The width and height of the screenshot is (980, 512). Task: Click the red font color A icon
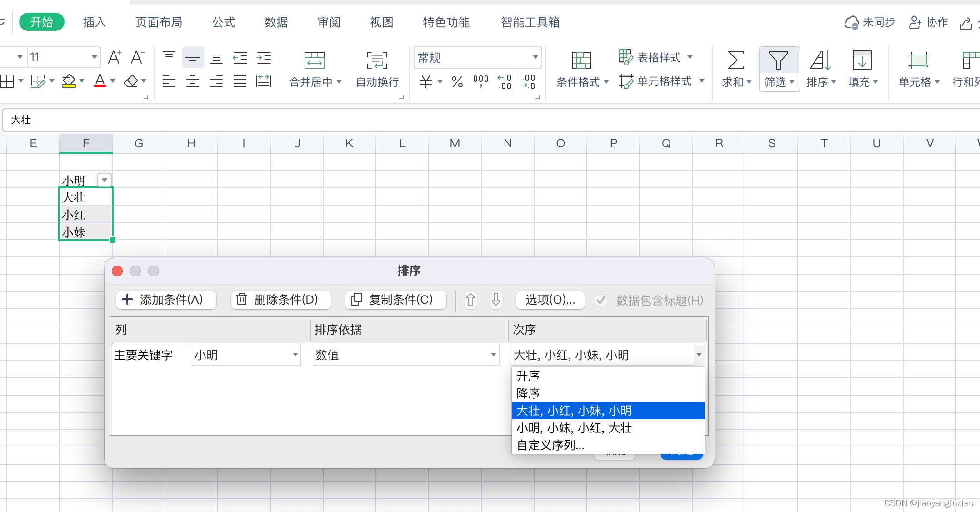click(100, 81)
